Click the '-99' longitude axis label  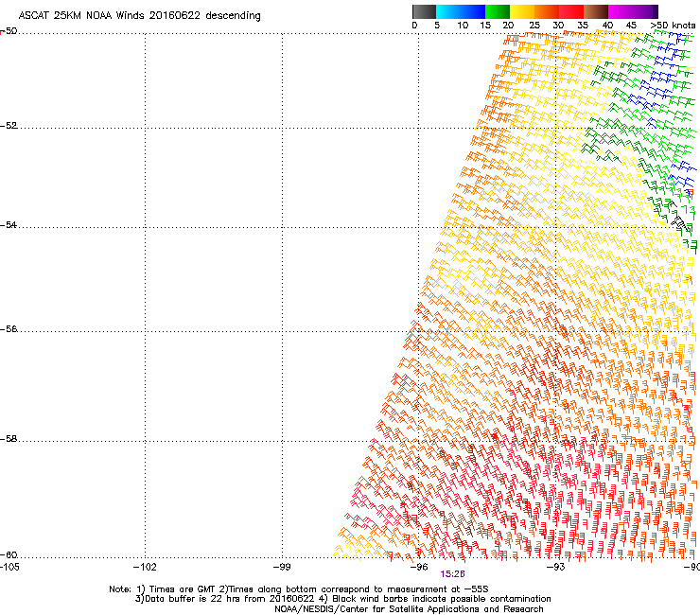tap(282, 567)
